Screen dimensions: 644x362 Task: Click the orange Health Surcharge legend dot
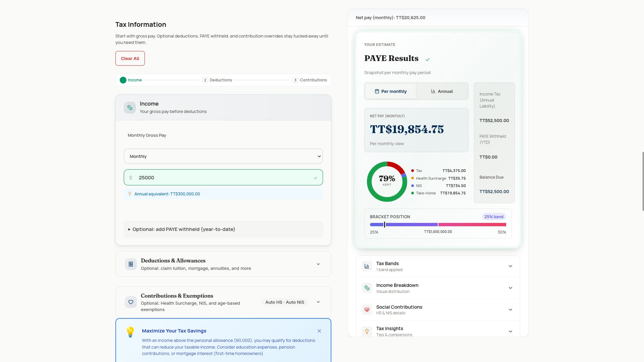(x=413, y=178)
